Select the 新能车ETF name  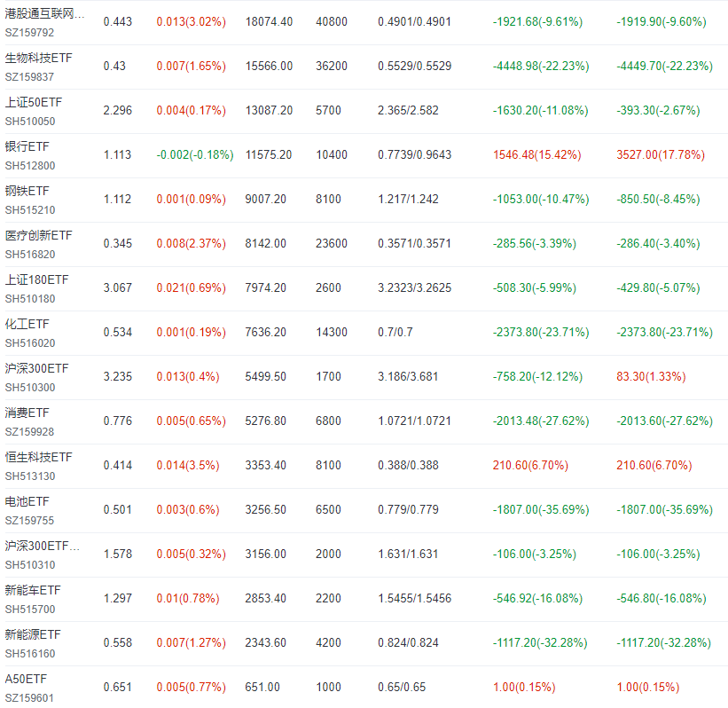click(33, 591)
